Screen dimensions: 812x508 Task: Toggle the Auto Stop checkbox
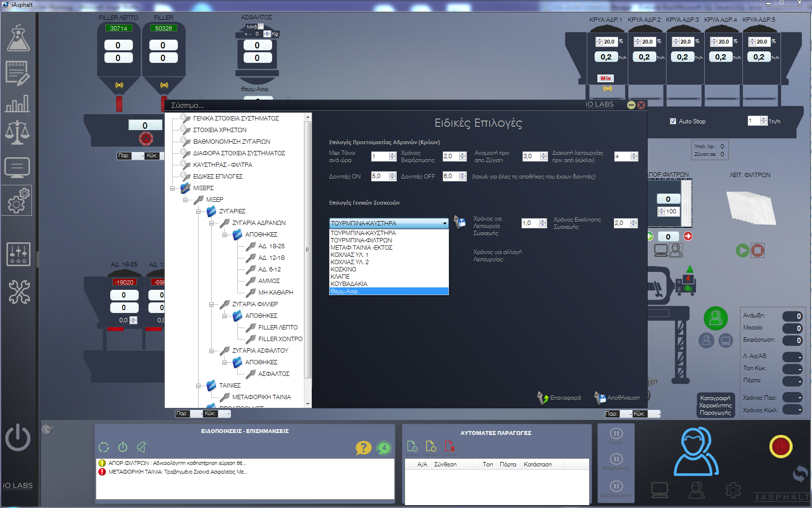point(673,121)
